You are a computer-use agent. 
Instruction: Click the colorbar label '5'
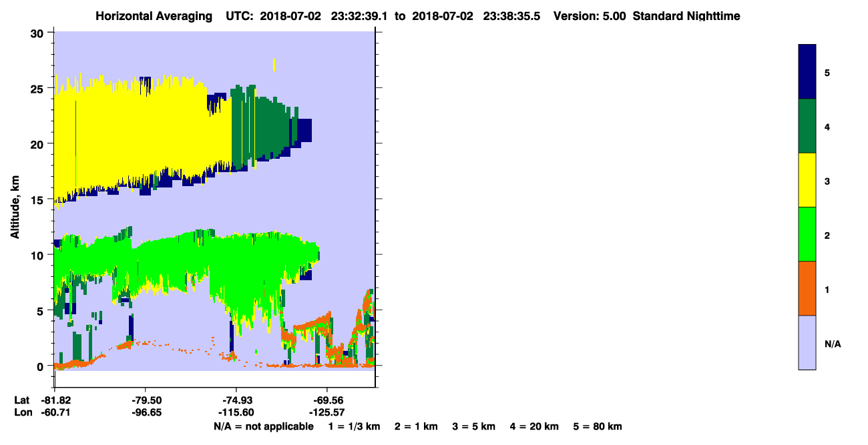(x=827, y=72)
